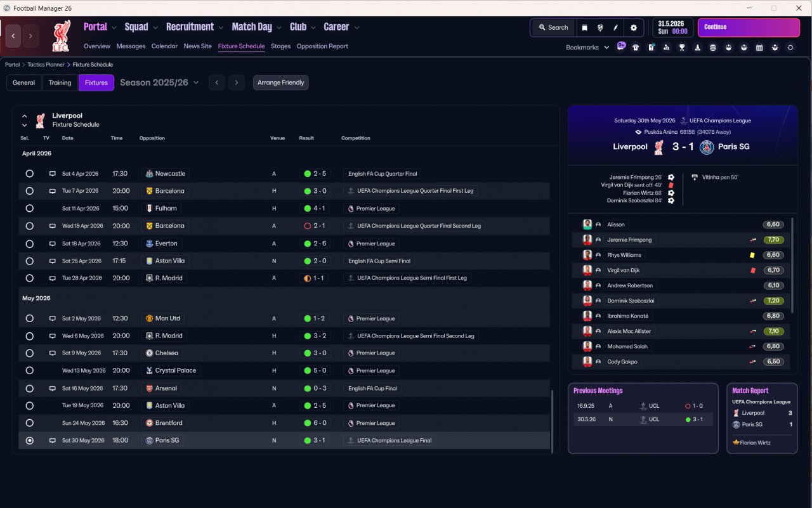Viewport: 812px width, 508px height.
Task: Select the radio button for the Chelsea fixture
Action: 29,353
